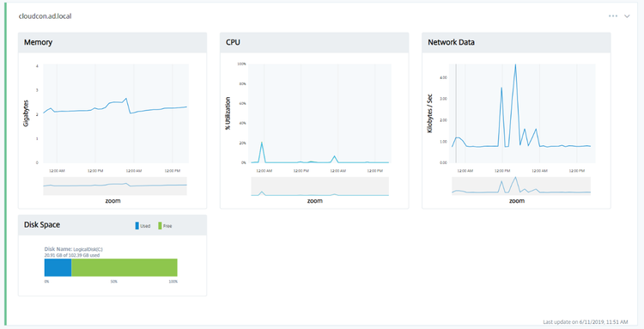This screenshot has height=329, width=644.
Task: Click the green free portion of disk bar
Action: [125, 267]
